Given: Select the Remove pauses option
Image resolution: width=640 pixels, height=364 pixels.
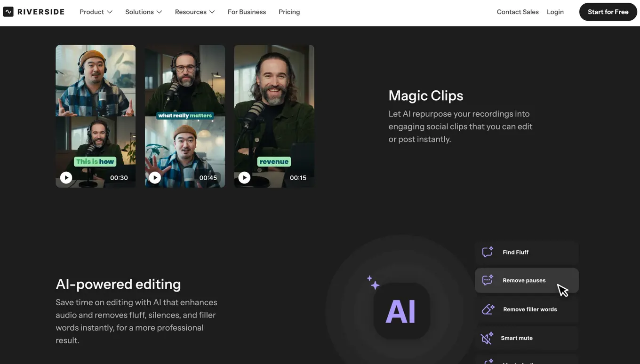Looking at the screenshot, I should coord(527,280).
